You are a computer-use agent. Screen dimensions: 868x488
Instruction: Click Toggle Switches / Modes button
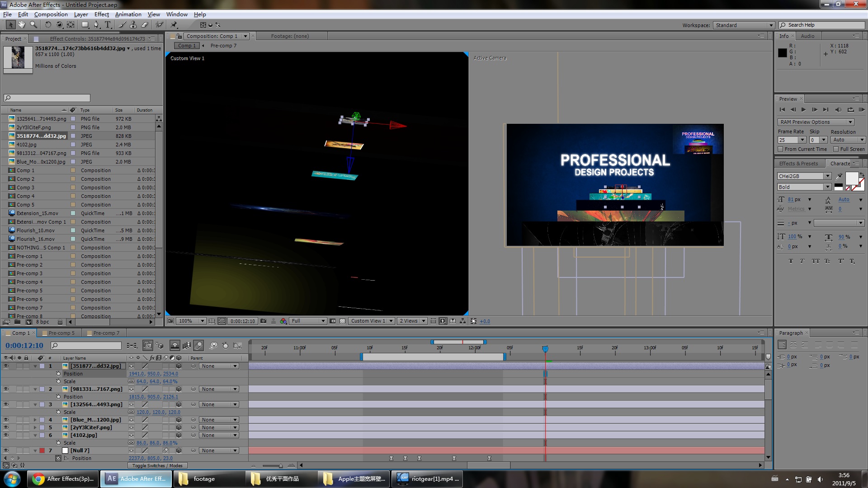(x=157, y=465)
